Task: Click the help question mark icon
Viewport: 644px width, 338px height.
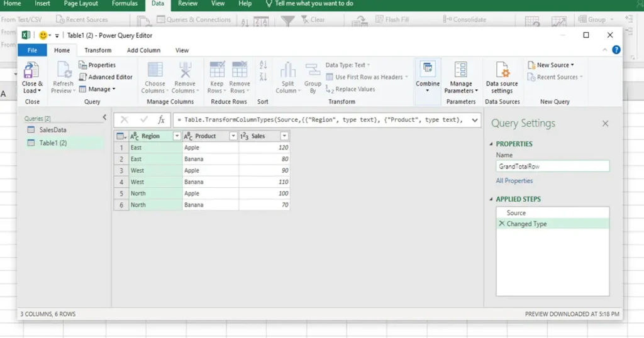Action: coord(616,50)
